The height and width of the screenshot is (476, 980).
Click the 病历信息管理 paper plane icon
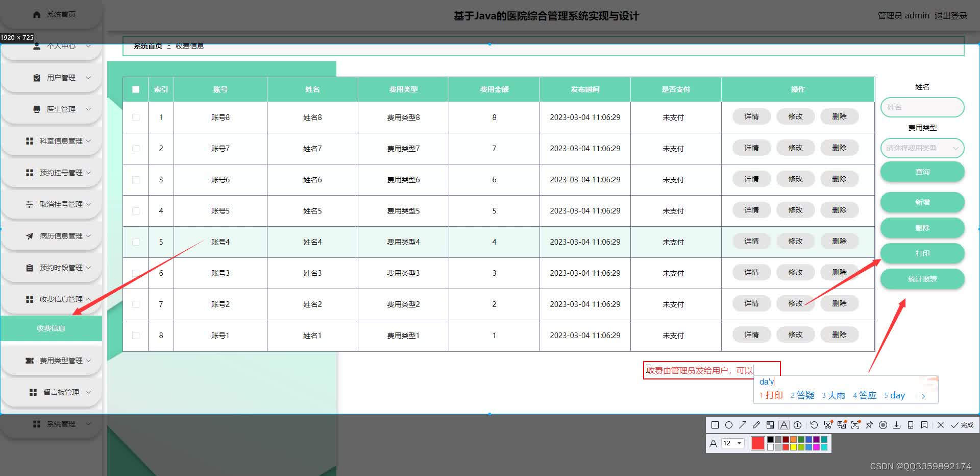point(30,236)
